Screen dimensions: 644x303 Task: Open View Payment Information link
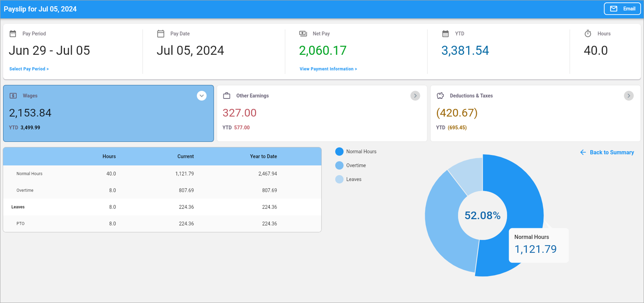click(328, 69)
